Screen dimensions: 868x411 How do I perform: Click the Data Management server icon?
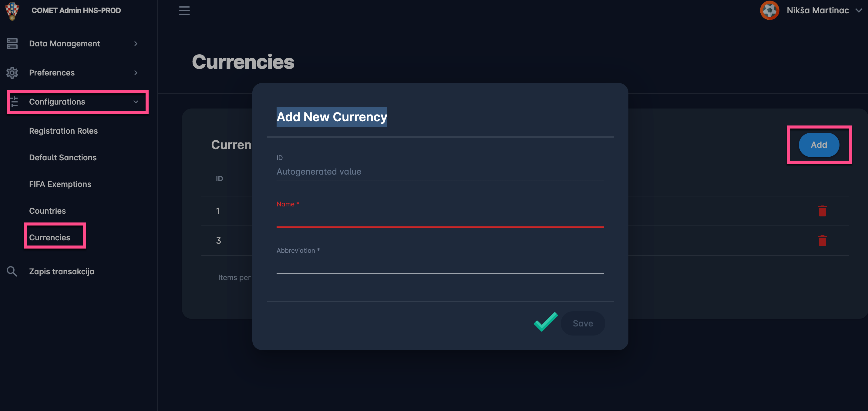click(12, 43)
